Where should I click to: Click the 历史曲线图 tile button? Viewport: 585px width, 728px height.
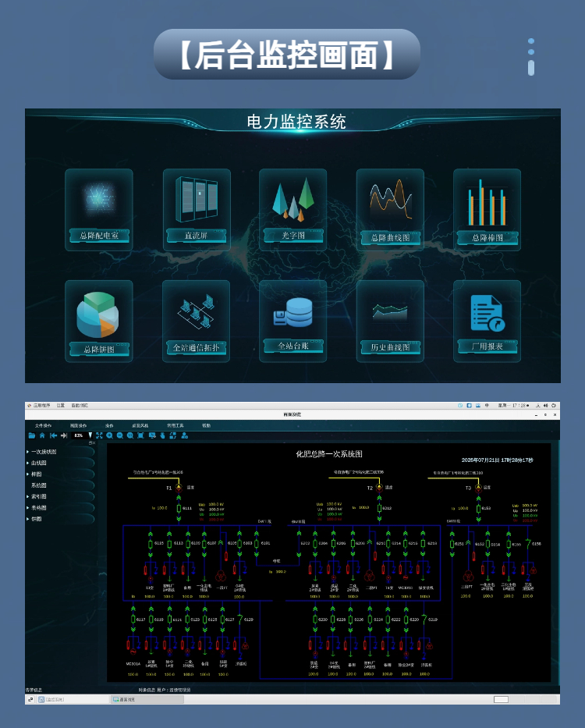pyautogui.click(x=390, y=347)
